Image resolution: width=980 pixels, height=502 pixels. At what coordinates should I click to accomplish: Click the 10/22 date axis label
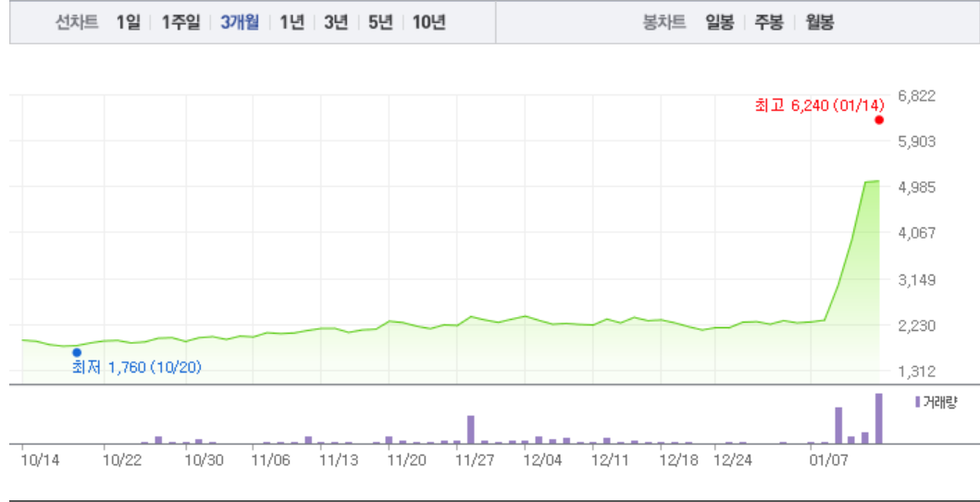[x=120, y=460]
